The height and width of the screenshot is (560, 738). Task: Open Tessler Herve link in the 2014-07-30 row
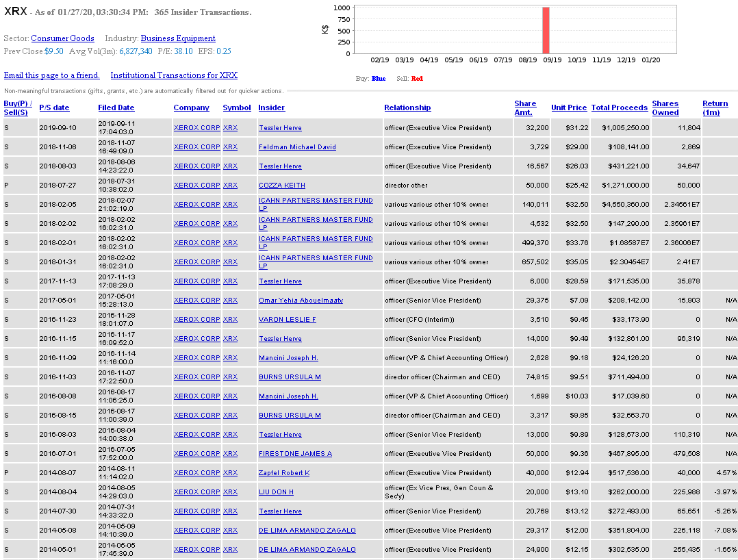(x=280, y=511)
